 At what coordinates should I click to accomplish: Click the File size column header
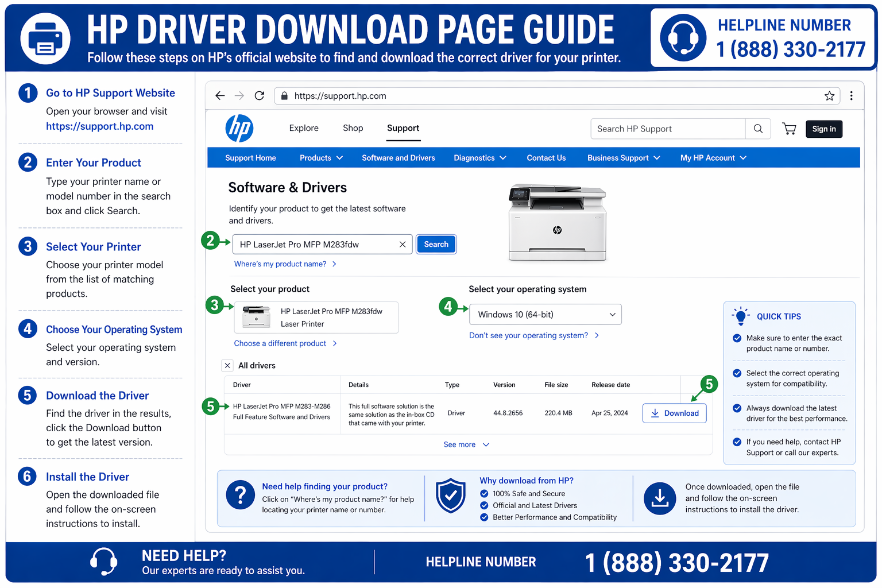click(x=556, y=385)
